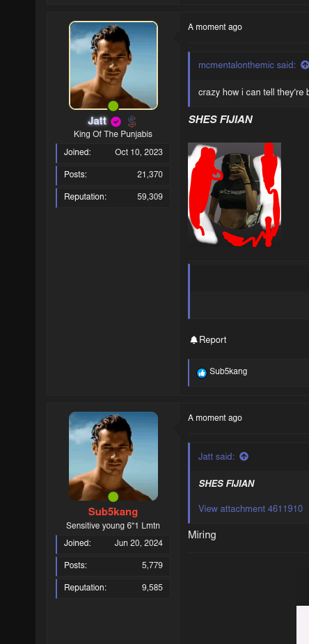Click Sub5kang's post count 5,779
Image resolution: width=309 pixels, height=644 pixels.
point(152,565)
